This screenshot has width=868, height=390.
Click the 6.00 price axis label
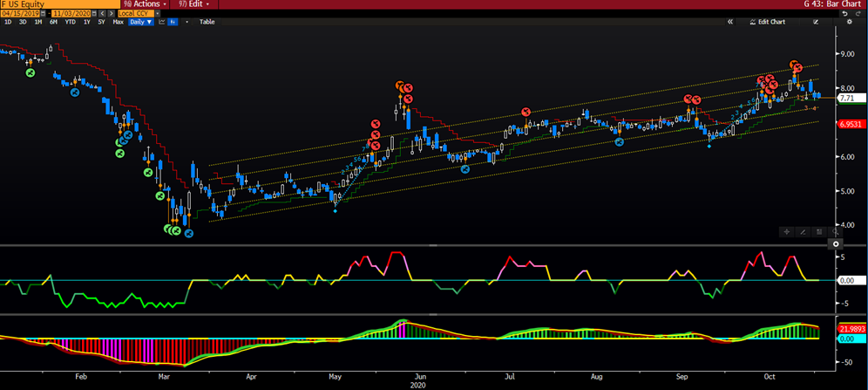click(848, 157)
